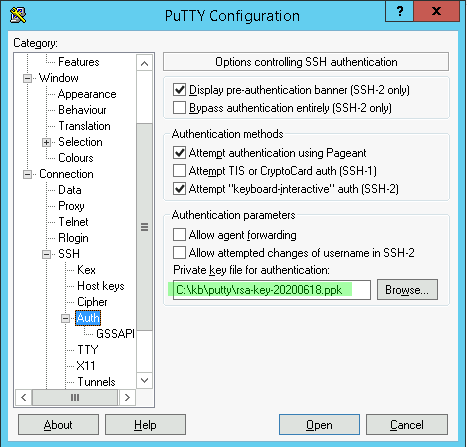Select the Telnet category
467x447 pixels.
click(x=73, y=222)
